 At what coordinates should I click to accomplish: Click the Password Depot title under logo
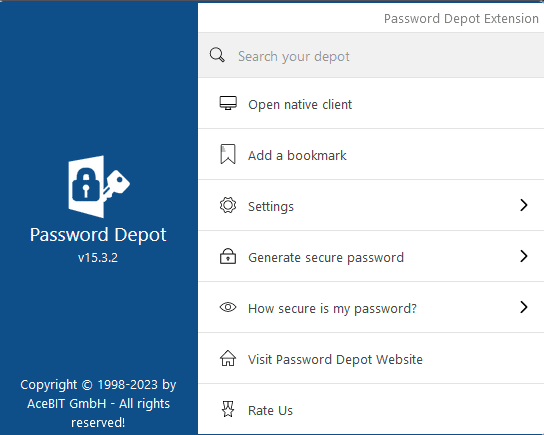coord(98,235)
